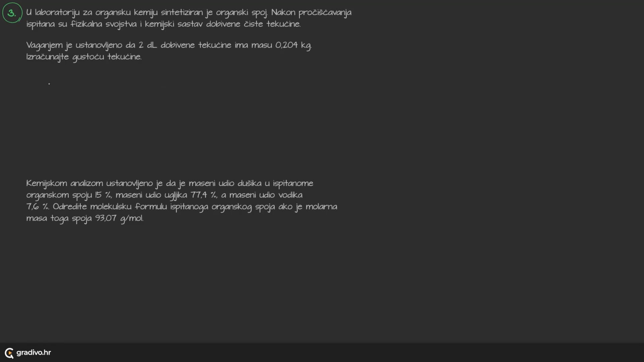Click the small white dot below the density question
This screenshot has width=644, height=362.
point(49,84)
